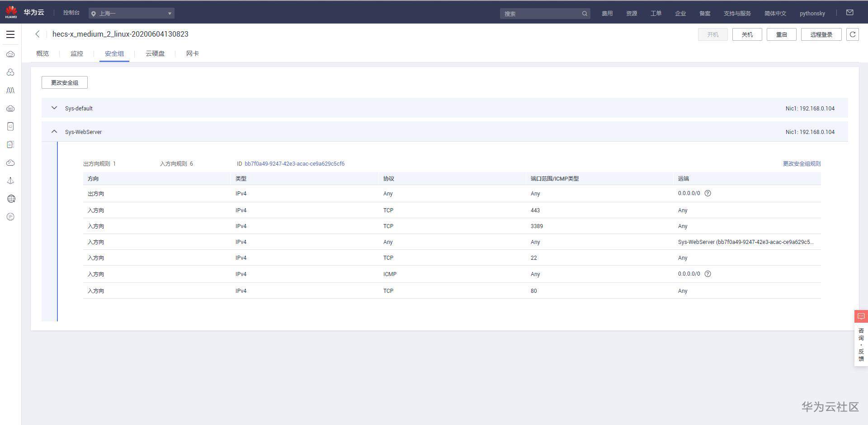Click the ICMP protocol cell
The width and height of the screenshot is (868, 425).
tap(390, 274)
